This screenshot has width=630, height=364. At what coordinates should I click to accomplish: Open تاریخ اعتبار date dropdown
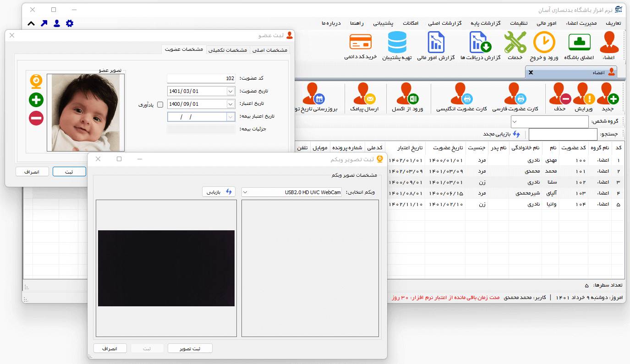pyautogui.click(x=230, y=104)
